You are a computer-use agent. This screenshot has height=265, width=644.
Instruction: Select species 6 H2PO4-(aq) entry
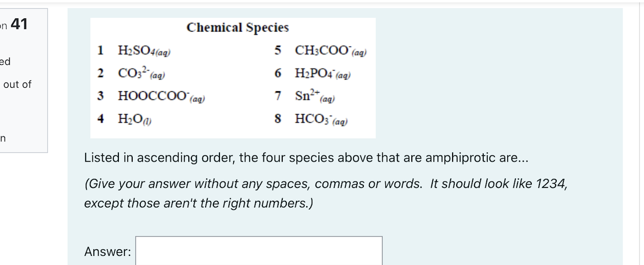click(x=312, y=73)
